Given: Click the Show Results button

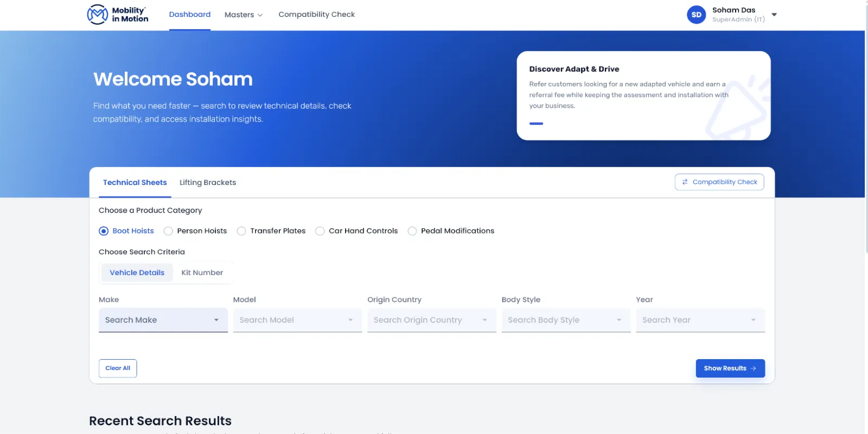Looking at the screenshot, I should pyautogui.click(x=730, y=368).
